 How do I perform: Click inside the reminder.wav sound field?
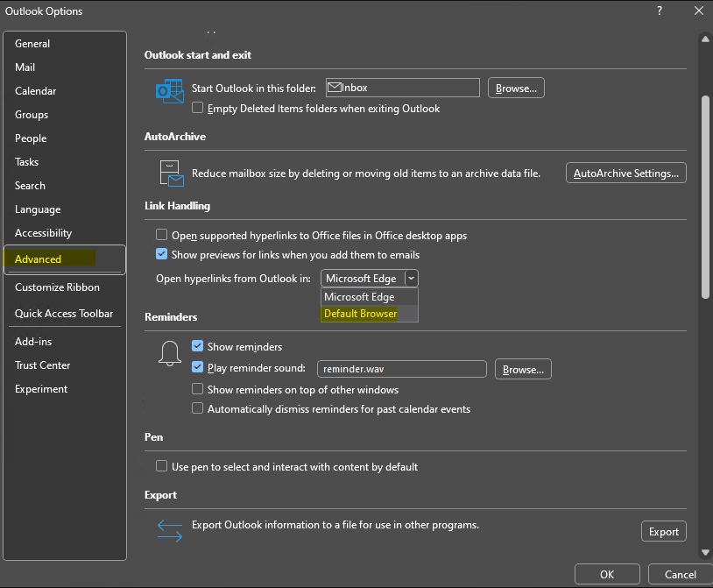[x=401, y=368]
